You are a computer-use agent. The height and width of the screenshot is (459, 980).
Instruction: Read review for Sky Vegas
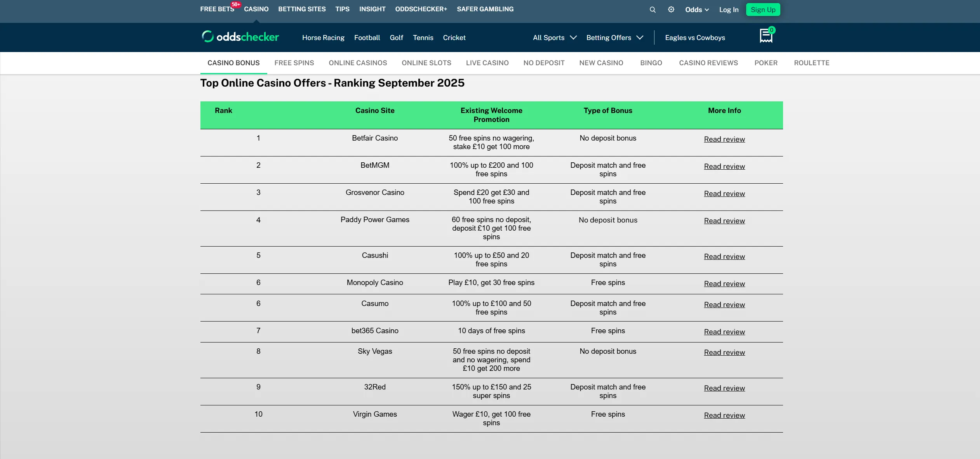pos(724,353)
